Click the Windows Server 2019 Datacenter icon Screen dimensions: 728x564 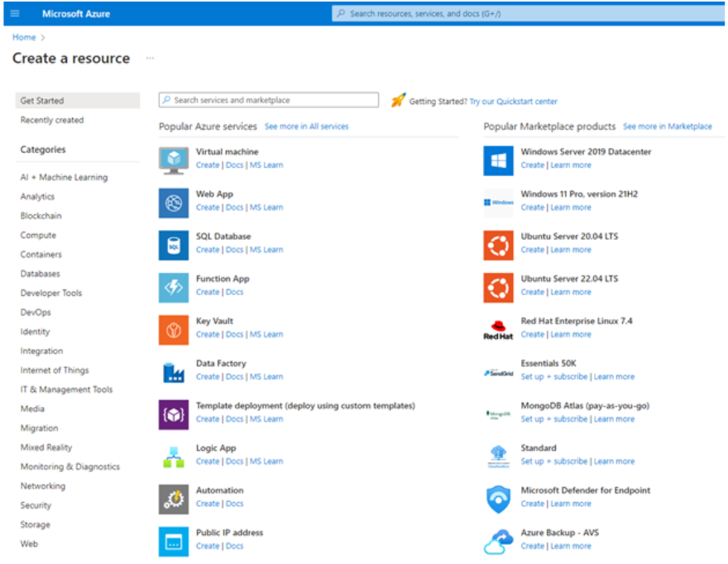(498, 160)
